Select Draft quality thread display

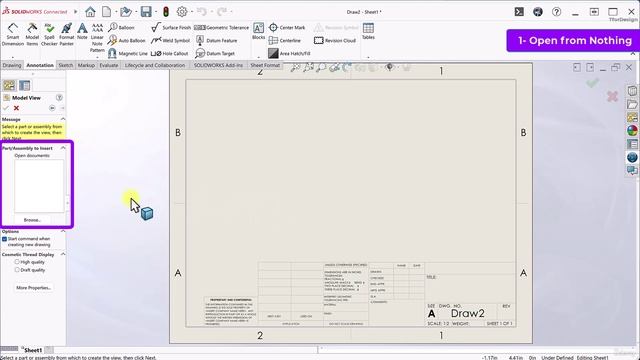pos(17,270)
